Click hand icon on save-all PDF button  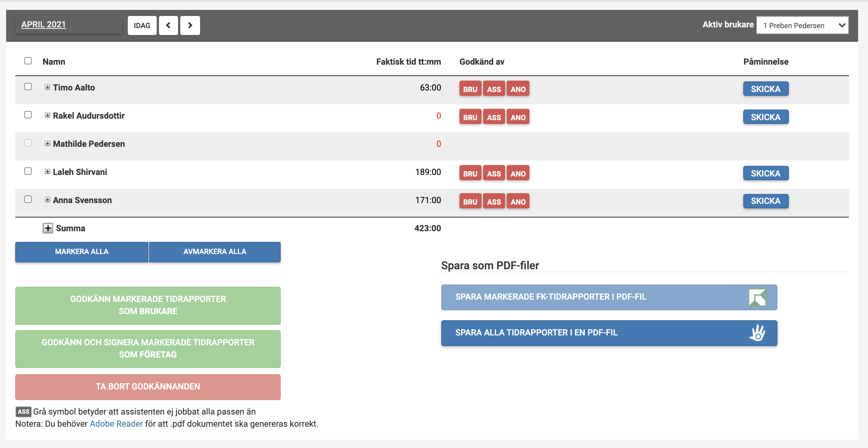pos(757,333)
